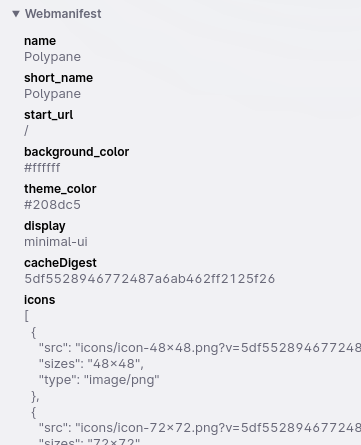Click the minimal-ui display value

pos(56,242)
